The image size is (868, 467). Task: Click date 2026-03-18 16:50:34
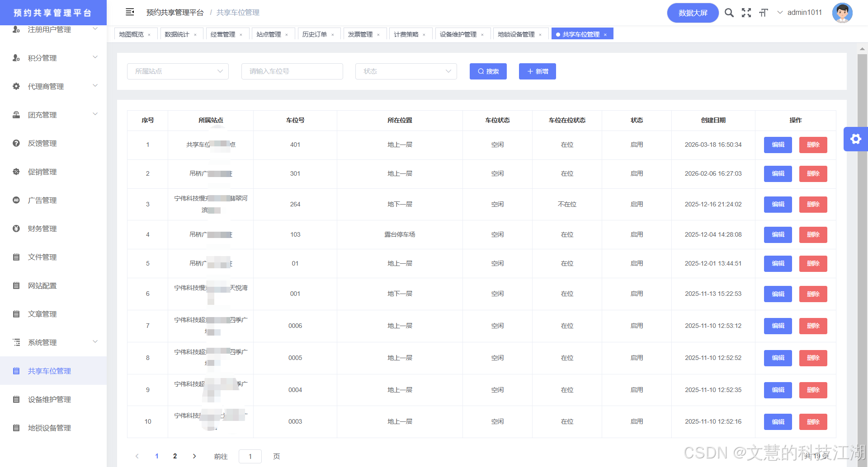713,145
